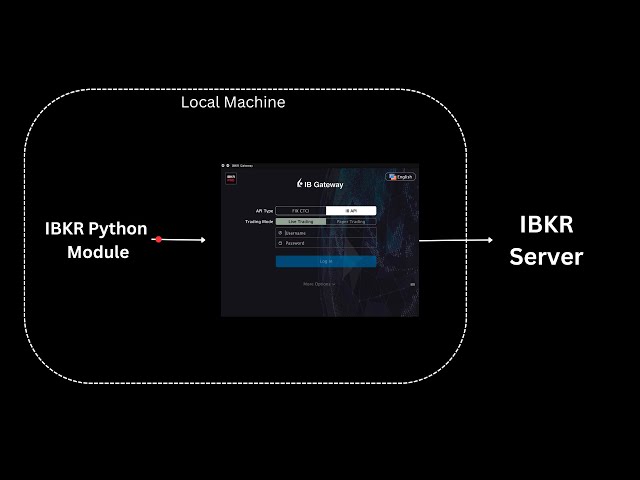The width and height of the screenshot is (640, 480).
Task: Focus the Username input field
Action: click(x=326, y=233)
